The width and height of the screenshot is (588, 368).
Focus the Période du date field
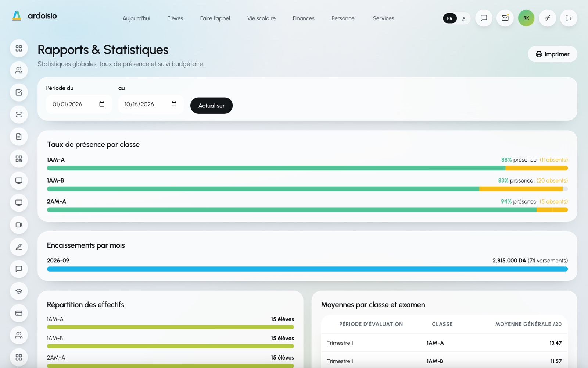(x=79, y=104)
